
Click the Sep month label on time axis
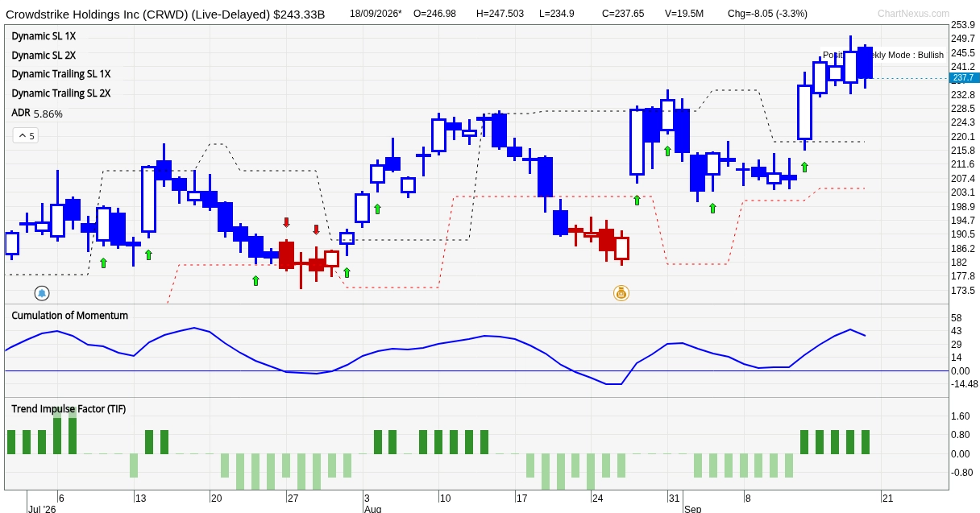tap(693, 509)
